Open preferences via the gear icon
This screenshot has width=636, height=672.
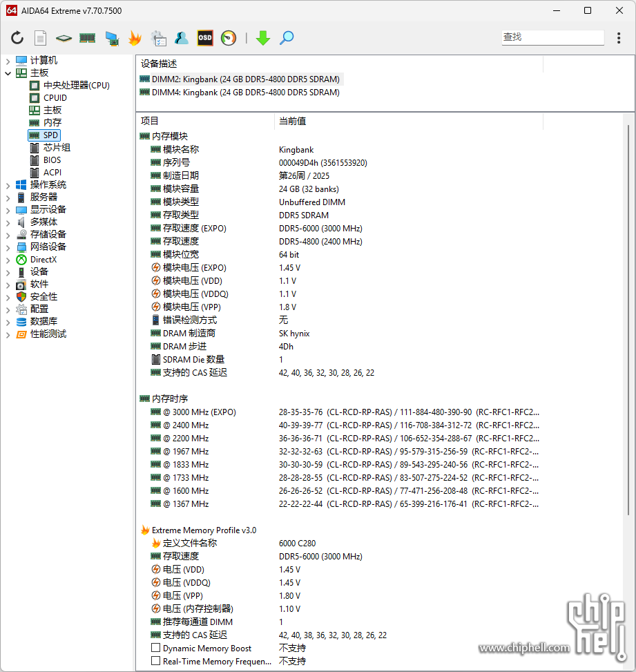click(157, 38)
